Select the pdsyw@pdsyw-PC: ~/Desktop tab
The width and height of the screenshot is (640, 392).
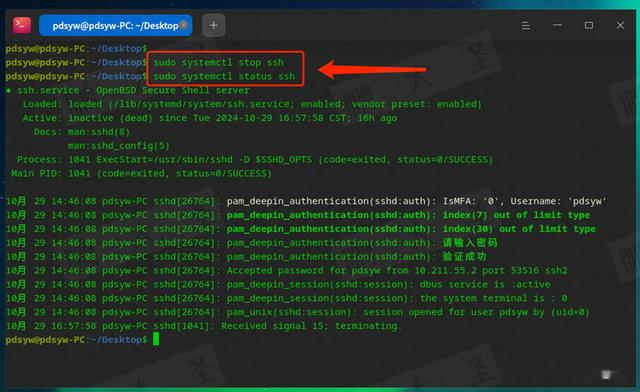(x=116, y=25)
